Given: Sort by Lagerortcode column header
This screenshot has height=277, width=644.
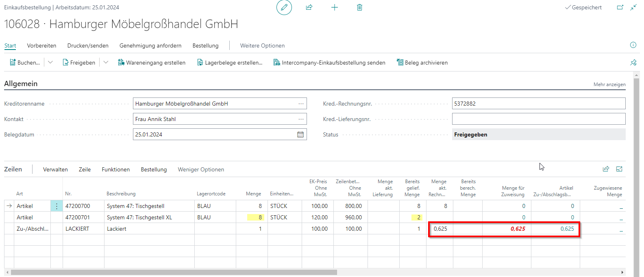Looking at the screenshot, I should click(211, 194).
